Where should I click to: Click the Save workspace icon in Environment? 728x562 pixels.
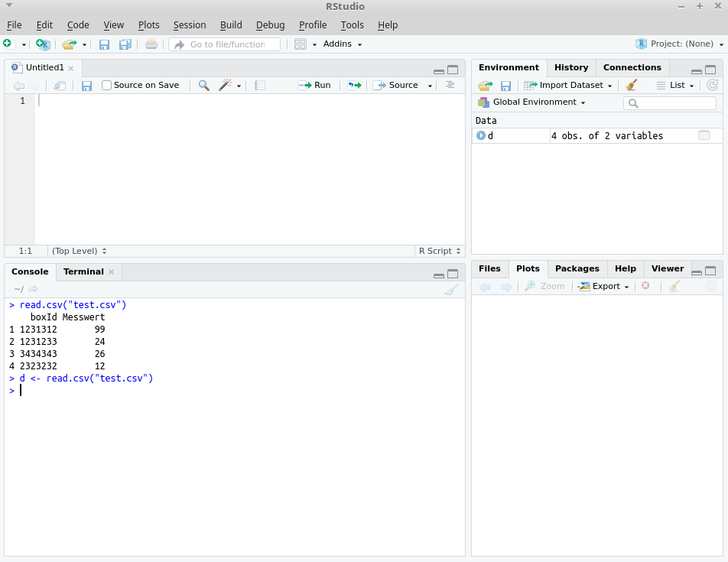tap(505, 86)
